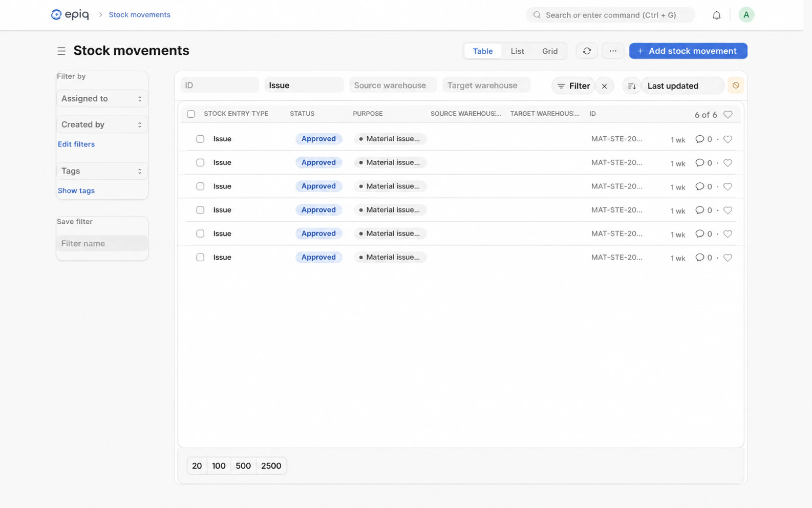Image resolution: width=812 pixels, height=508 pixels.
Task: Click the search magnifier icon
Action: coord(537,15)
